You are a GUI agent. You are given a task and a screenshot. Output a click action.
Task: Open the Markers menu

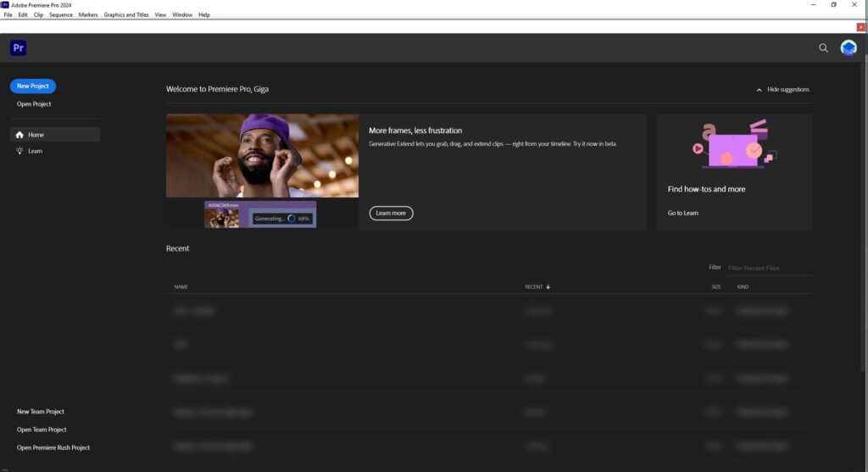tap(88, 15)
